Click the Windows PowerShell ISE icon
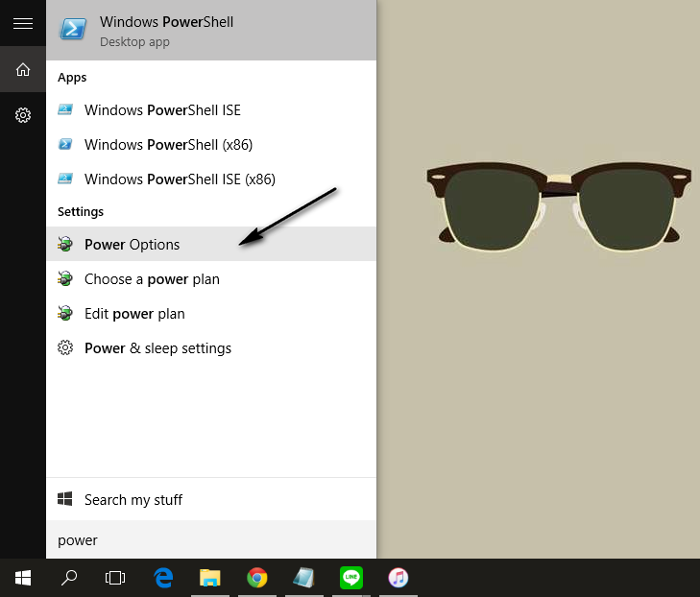 (x=65, y=109)
